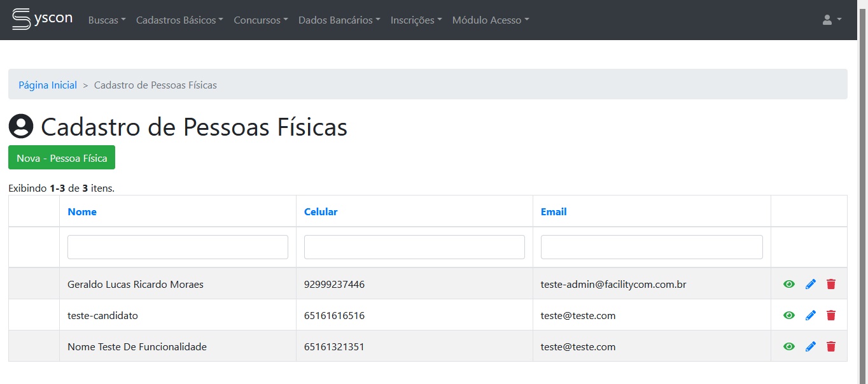Image resolution: width=868 pixels, height=384 pixels.
Task: Click the Nova - Pessoa Física button
Action: tap(62, 158)
